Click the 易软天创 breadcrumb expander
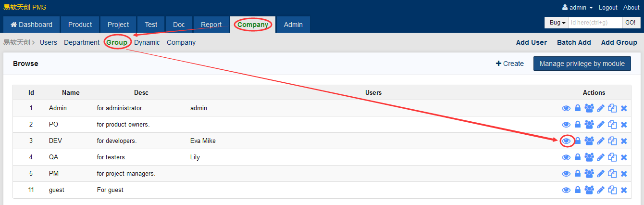644x205 pixels. pyautogui.click(x=19, y=42)
